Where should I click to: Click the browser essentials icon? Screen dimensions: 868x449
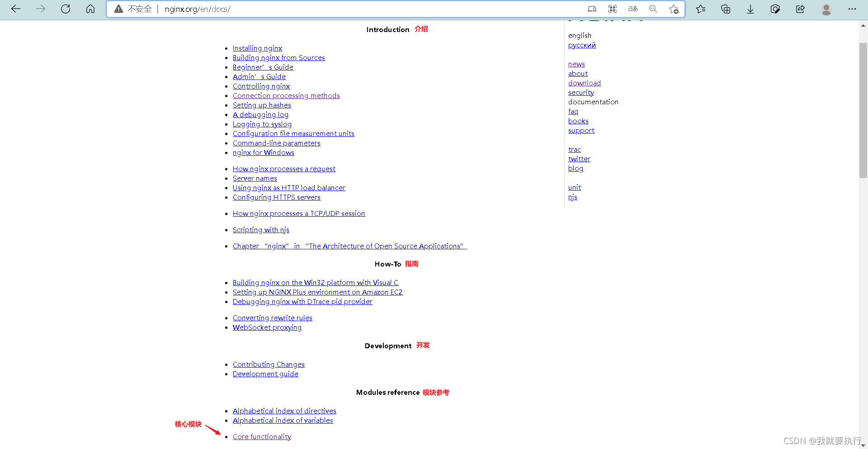point(775,9)
